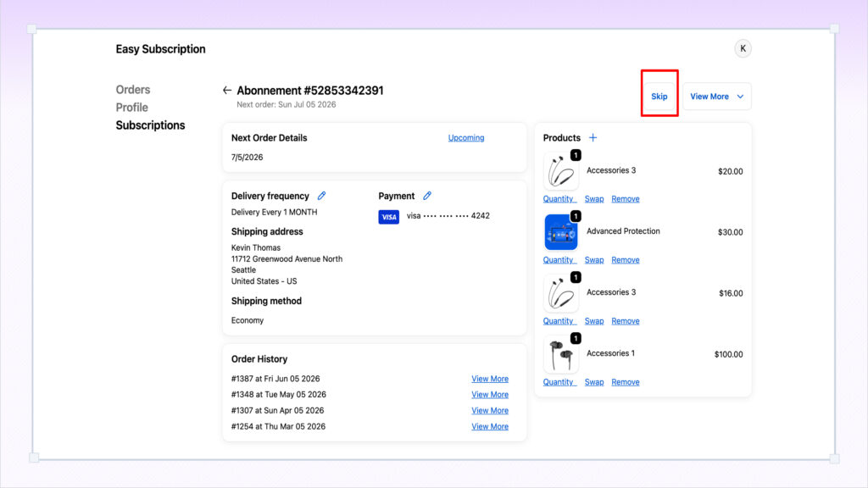Expand the View More dropdown

coord(717,97)
